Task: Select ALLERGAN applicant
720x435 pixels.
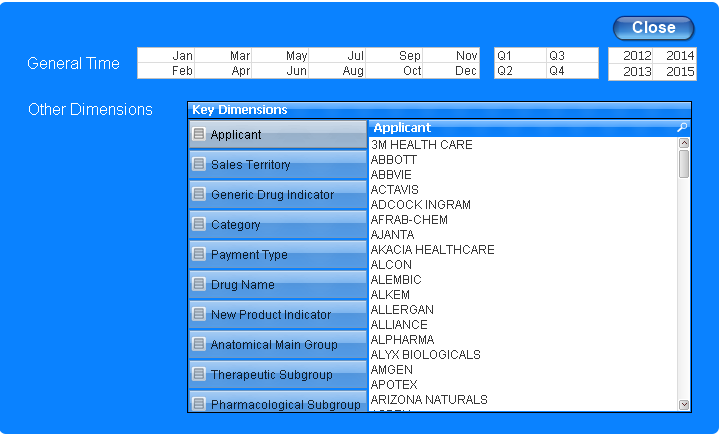Action: (523, 310)
